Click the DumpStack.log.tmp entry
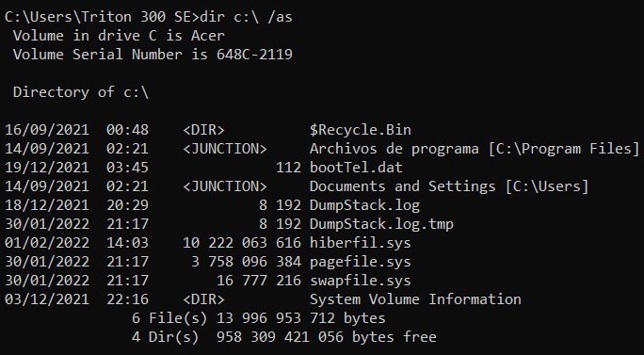644x355 pixels. (381, 224)
